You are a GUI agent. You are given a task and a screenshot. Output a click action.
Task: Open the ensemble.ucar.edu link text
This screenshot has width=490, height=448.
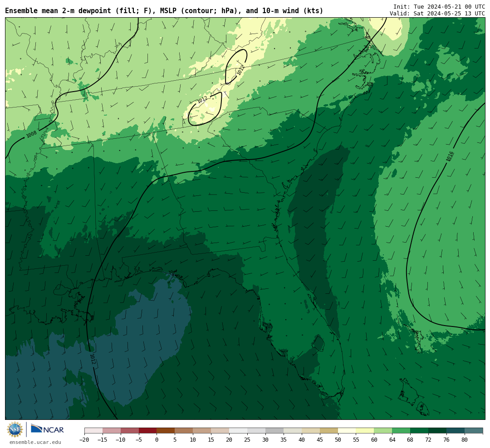pyautogui.click(x=35, y=442)
